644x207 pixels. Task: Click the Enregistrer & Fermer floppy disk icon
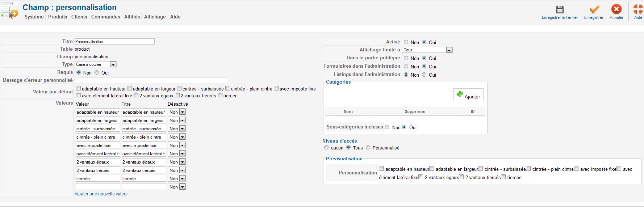click(560, 9)
